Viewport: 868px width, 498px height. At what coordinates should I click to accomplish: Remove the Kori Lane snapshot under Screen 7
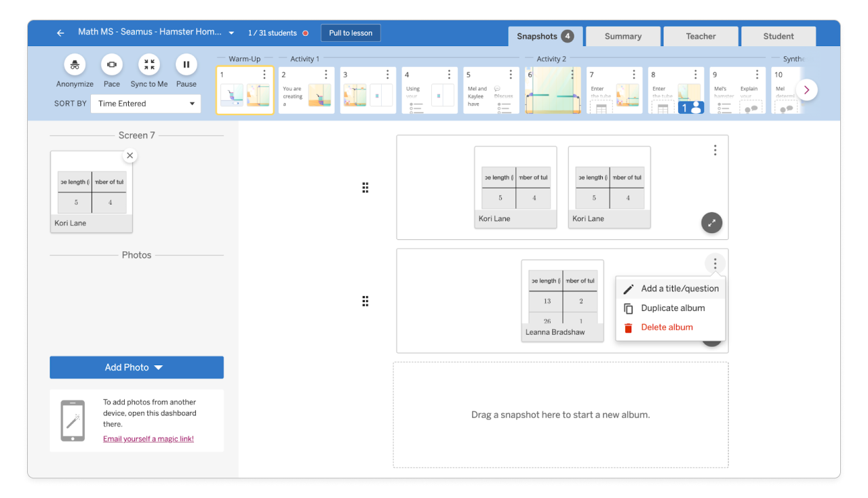pyautogui.click(x=130, y=155)
